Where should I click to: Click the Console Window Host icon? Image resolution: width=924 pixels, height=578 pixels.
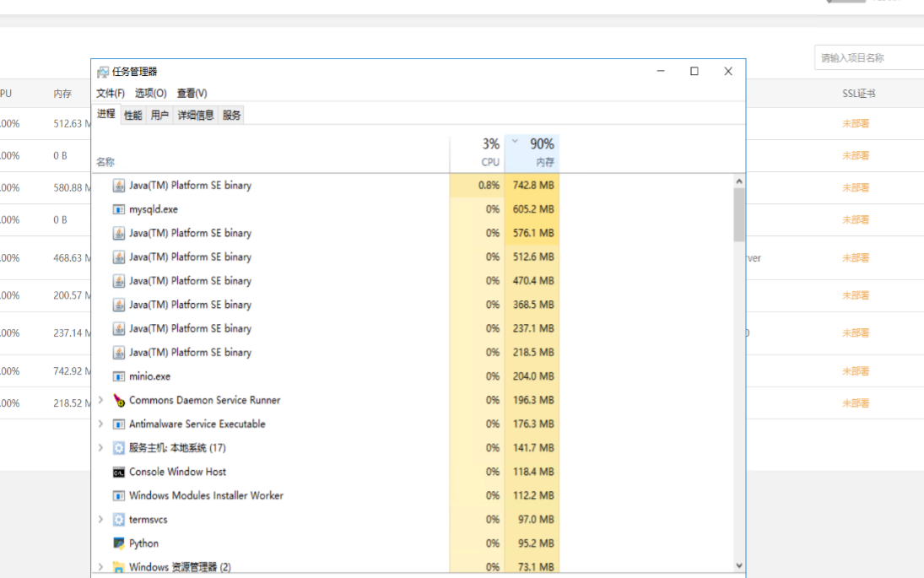(119, 473)
